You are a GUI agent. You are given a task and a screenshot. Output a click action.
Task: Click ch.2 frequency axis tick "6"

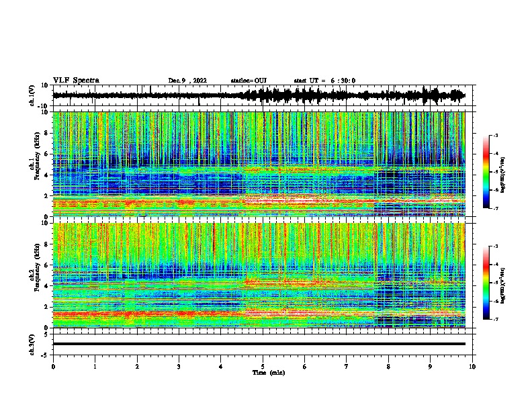click(x=47, y=265)
